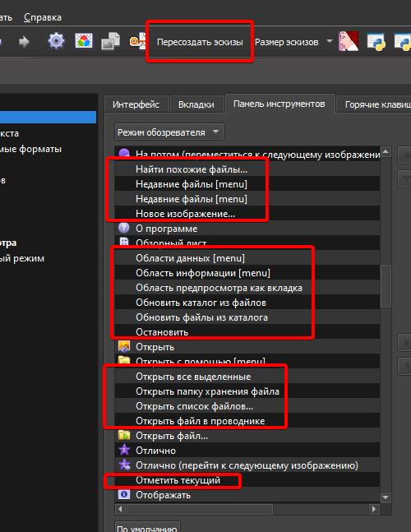
Task: Switch to the Вкладки tab
Action: pos(196,104)
